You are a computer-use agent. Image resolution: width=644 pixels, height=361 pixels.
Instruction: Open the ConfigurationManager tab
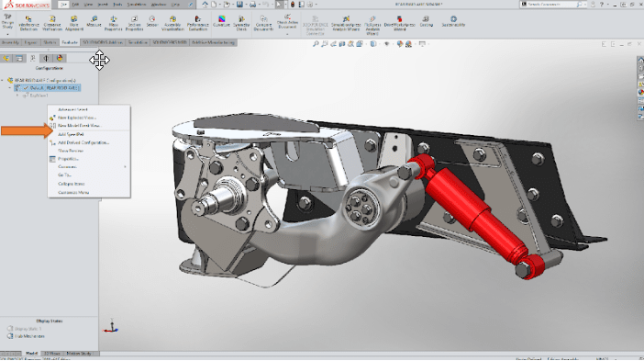point(33,59)
